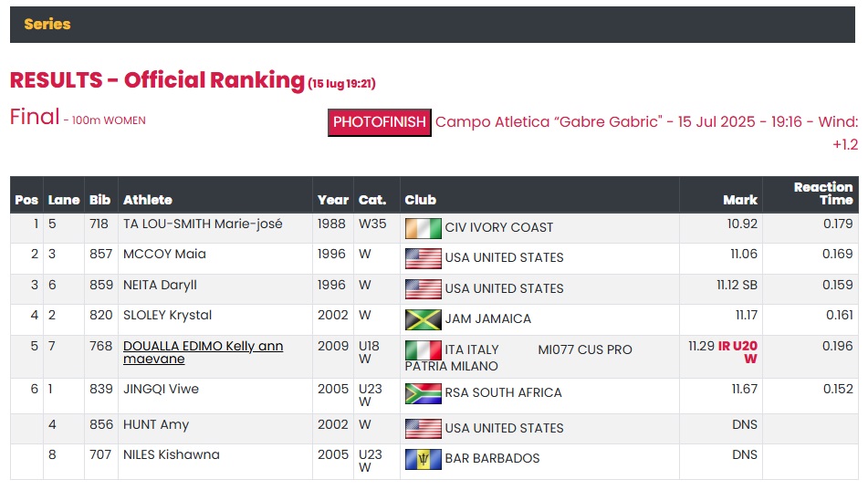Click the Italy flag icon
868x490 pixels.
tap(423, 349)
